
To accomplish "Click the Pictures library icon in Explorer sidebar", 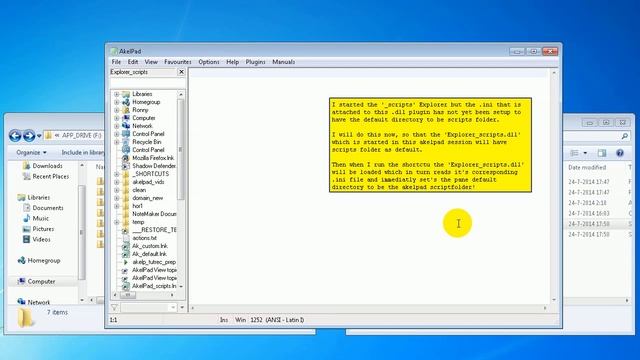I will click(x=27, y=229).
